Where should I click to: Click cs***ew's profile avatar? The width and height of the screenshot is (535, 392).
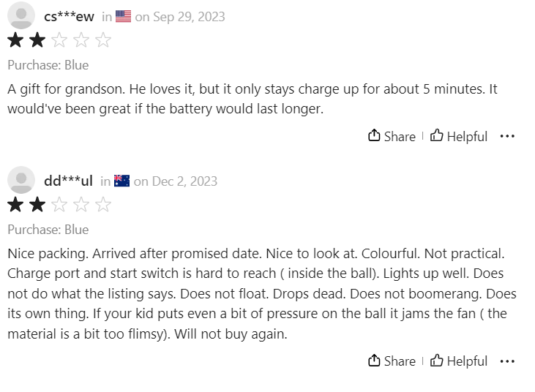[x=21, y=16]
